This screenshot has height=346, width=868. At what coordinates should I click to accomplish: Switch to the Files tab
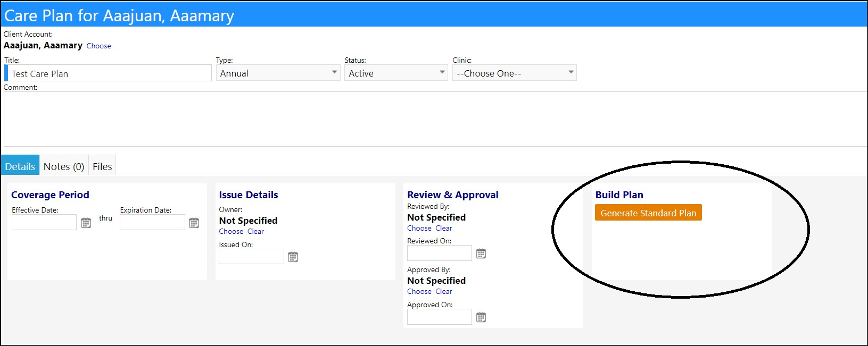pos(102,166)
